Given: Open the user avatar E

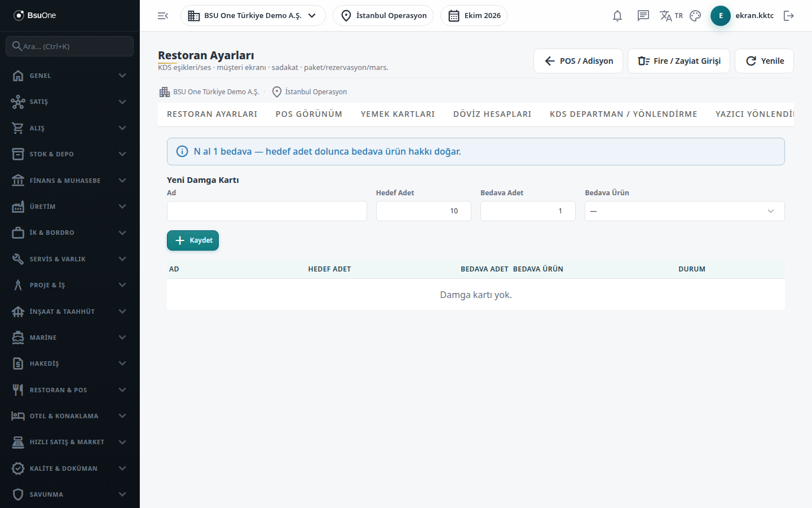Looking at the screenshot, I should (x=721, y=16).
